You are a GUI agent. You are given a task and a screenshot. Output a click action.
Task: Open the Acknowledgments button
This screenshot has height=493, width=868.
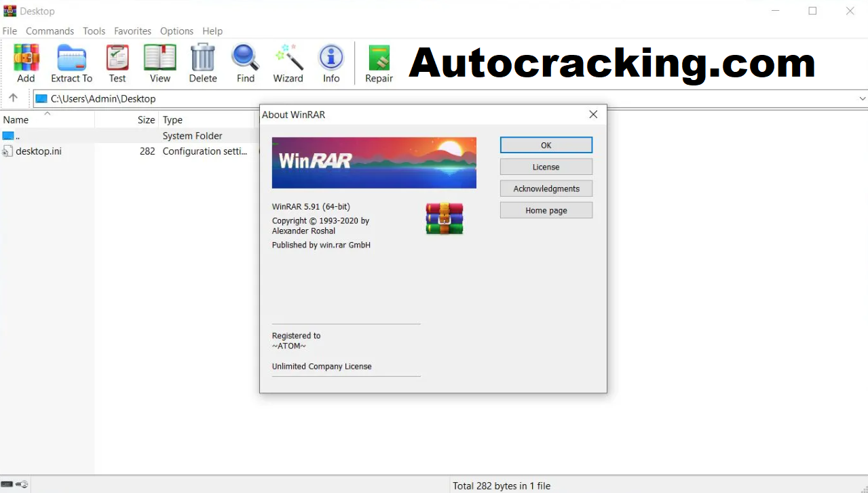546,189
